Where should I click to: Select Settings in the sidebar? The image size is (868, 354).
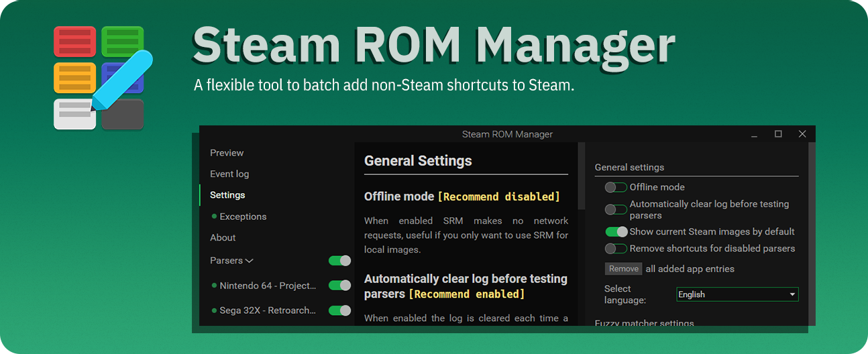(x=227, y=195)
